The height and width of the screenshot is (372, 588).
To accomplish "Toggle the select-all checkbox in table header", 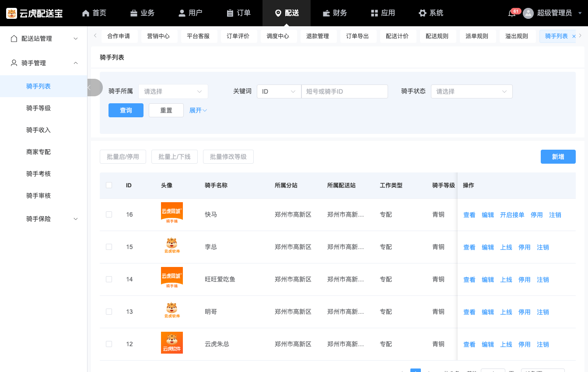I will click(109, 185).
